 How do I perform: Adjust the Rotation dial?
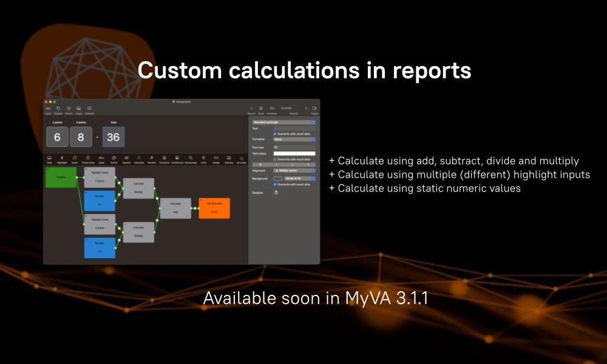[x=276, y=193]
